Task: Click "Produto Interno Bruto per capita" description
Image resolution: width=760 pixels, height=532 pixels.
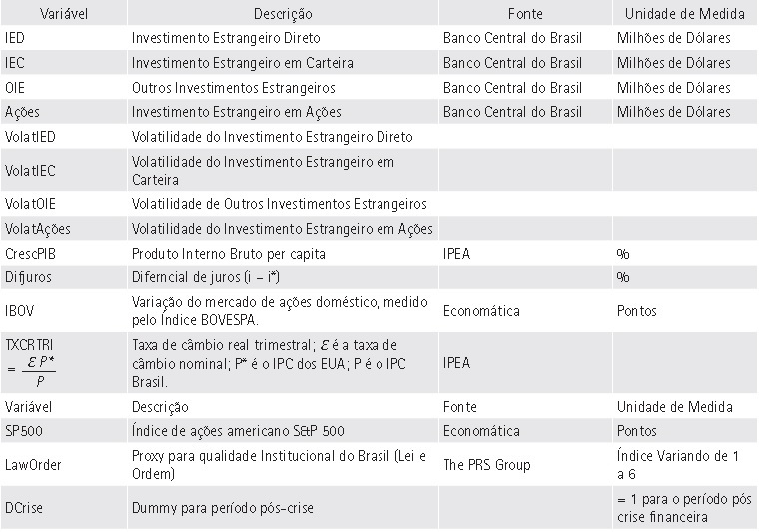Action: tap(229, 254)
